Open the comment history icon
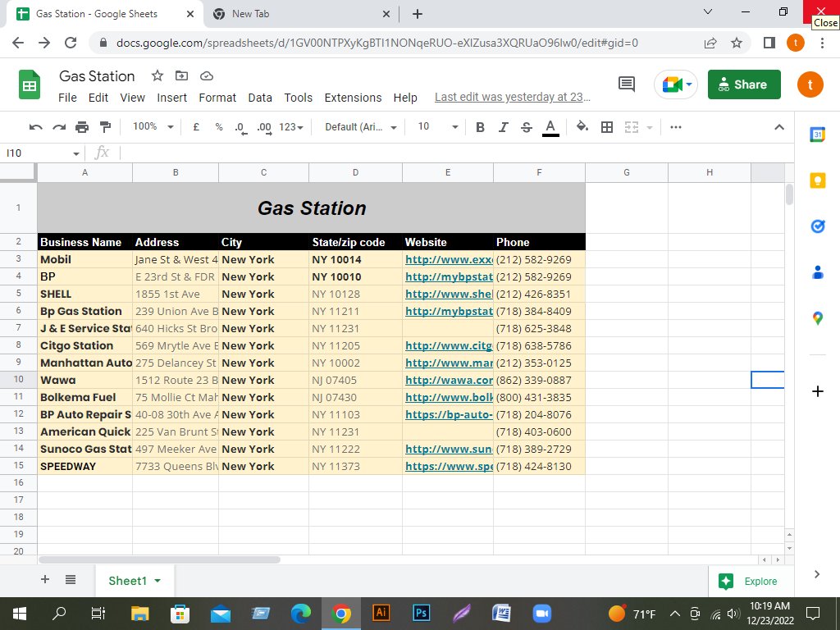840x630 pixels. click(626, 84)
